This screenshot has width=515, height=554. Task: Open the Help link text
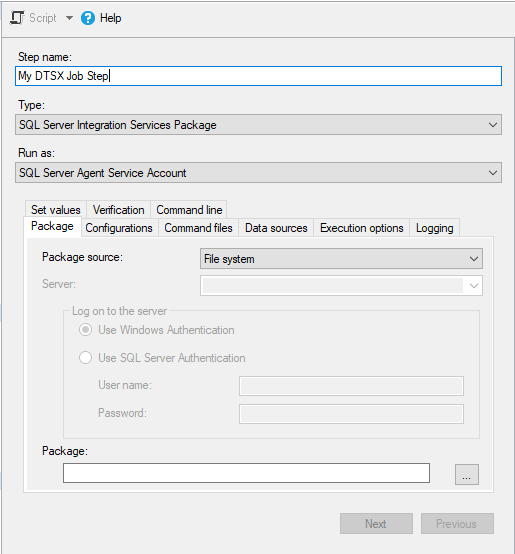(x=111, y=18)
